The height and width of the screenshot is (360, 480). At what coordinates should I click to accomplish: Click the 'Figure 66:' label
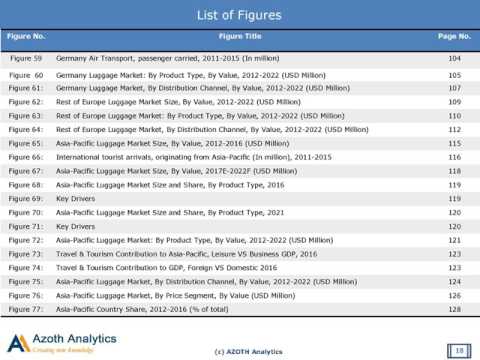(26, 157)
